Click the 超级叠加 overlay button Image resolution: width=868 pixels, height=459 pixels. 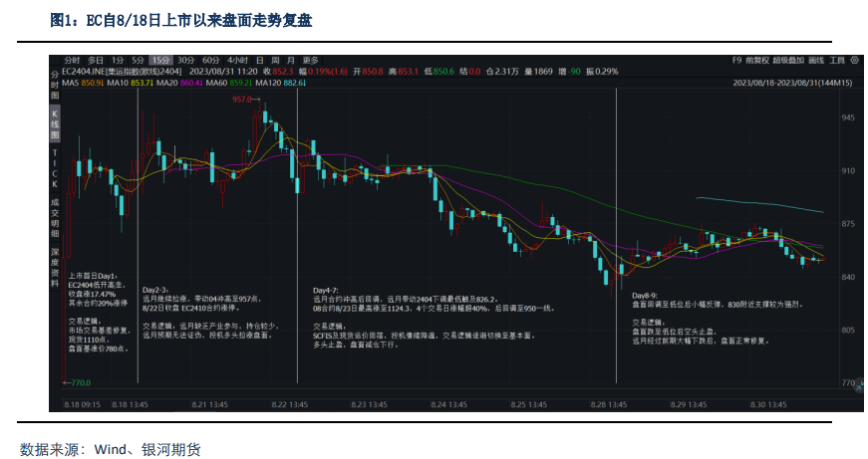788,61
